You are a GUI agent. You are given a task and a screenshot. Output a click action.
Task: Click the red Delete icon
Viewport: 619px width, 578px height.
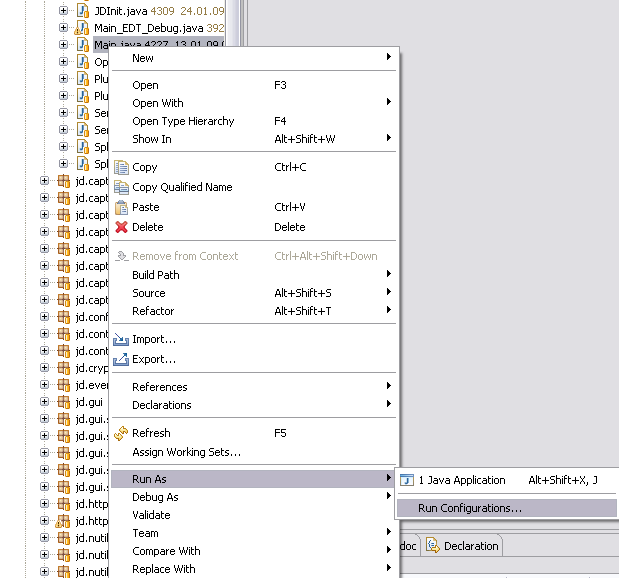point(122,227)
